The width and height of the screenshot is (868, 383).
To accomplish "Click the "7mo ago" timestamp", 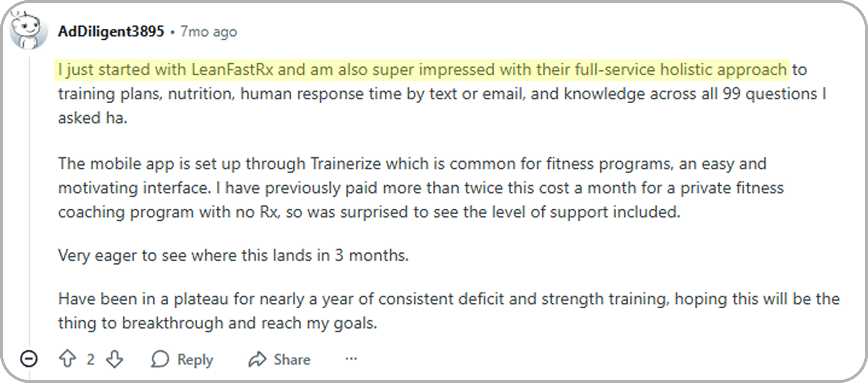I will click(x=208, y=32).
